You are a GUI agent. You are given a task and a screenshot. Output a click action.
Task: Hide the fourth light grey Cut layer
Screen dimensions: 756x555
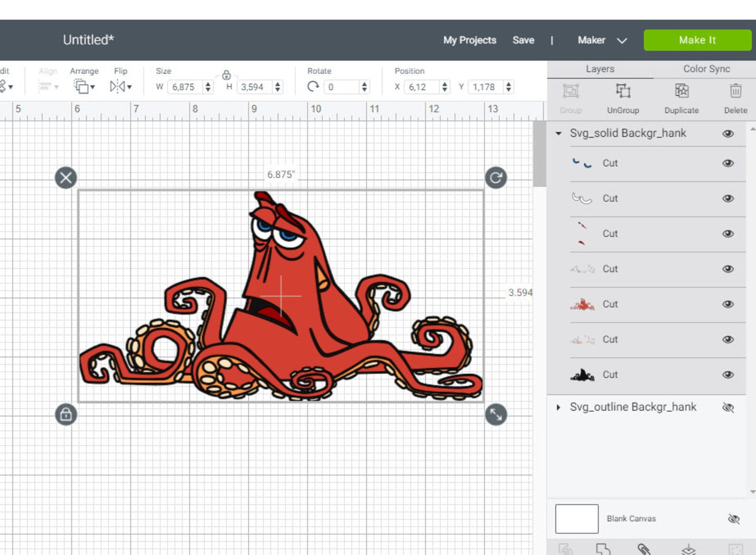pyautogui.click(x=728, y=269)
